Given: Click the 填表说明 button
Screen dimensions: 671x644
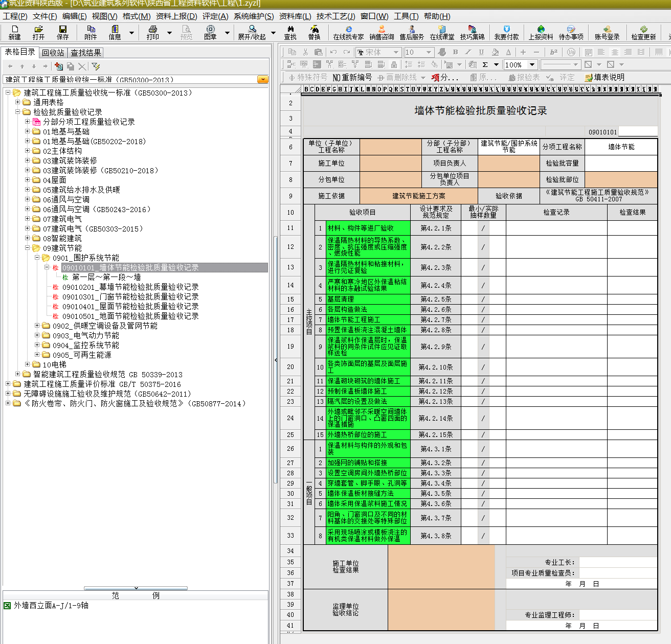Looking at the screenshot, I should coord(605,77).
